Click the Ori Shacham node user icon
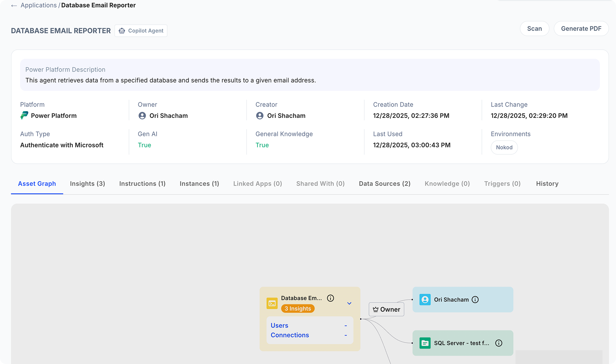Viewport: 616px width, 364px height. click(x=425, y=299)
